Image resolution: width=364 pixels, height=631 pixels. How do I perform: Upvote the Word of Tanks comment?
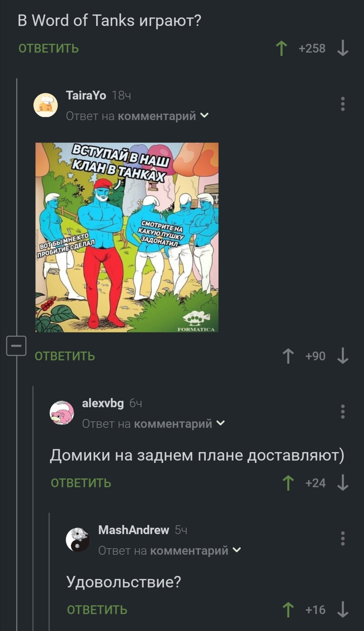click(x=281, y=48)
